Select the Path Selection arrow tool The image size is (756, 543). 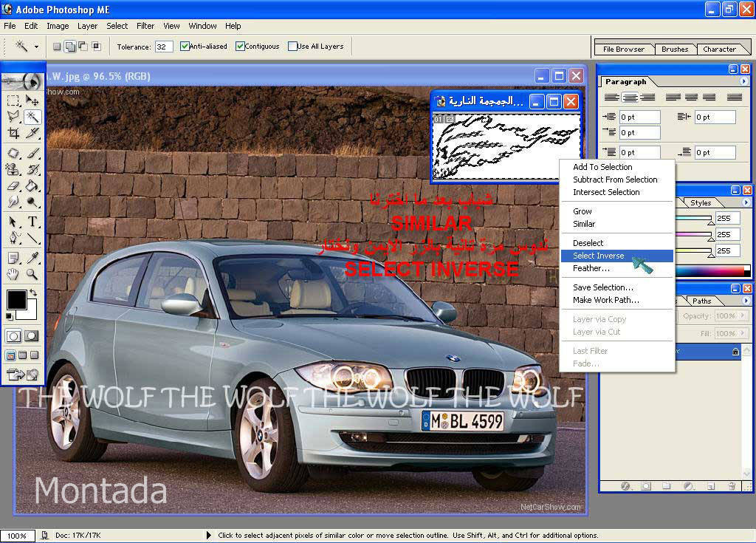pyautogui.click(x=13, y=222)
